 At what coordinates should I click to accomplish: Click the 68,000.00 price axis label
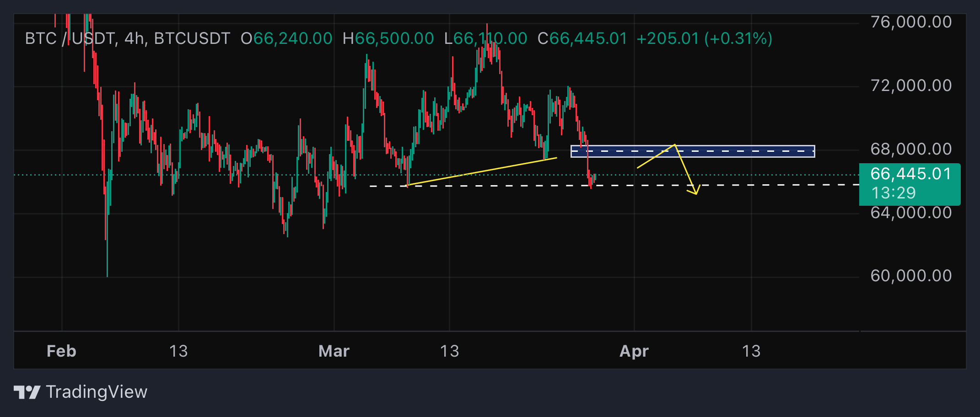tap(910, 149)
